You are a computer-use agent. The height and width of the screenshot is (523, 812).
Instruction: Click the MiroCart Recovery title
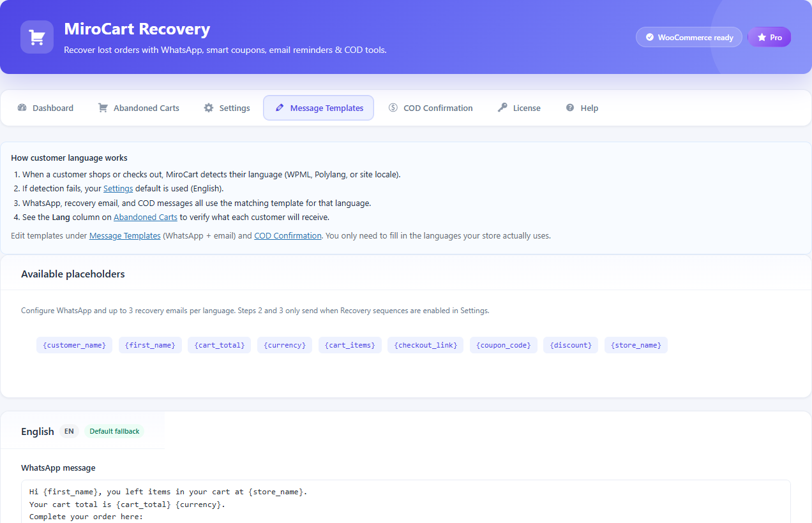pyautogui.click(x=137, y=29)
